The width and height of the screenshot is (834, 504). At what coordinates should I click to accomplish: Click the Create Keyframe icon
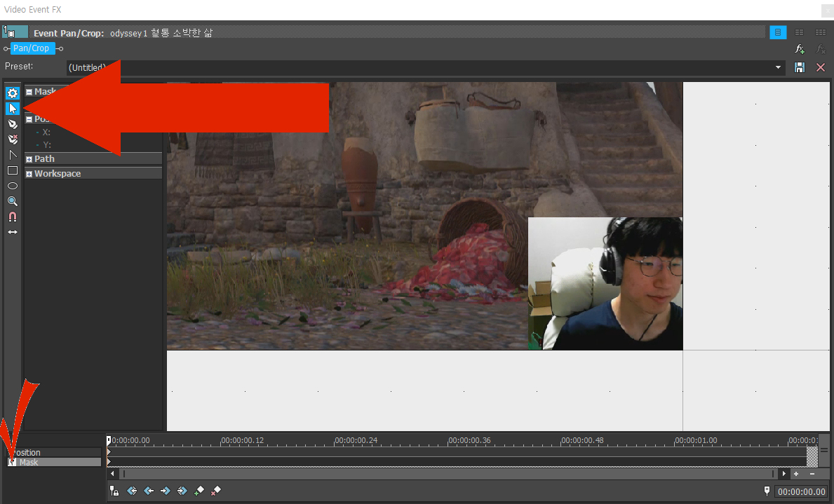[x=199, y=491]
